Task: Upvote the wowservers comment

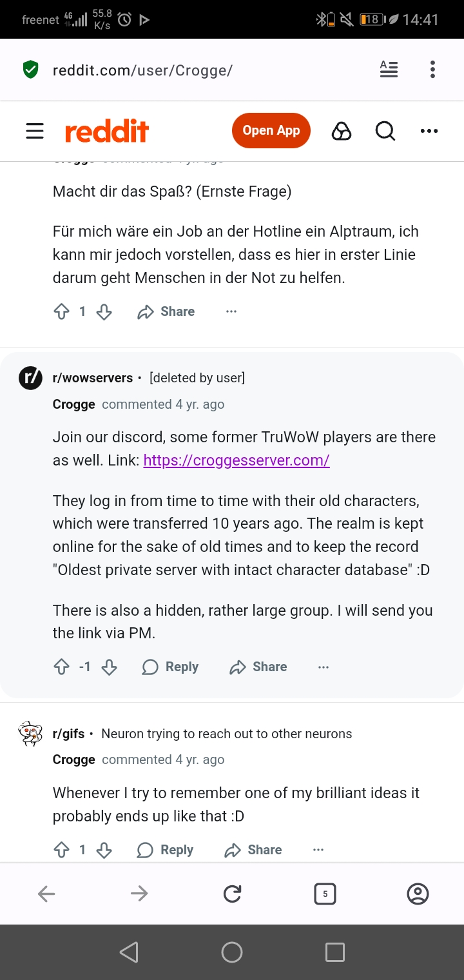Action: pyautogui.click(x=61, y=667)
